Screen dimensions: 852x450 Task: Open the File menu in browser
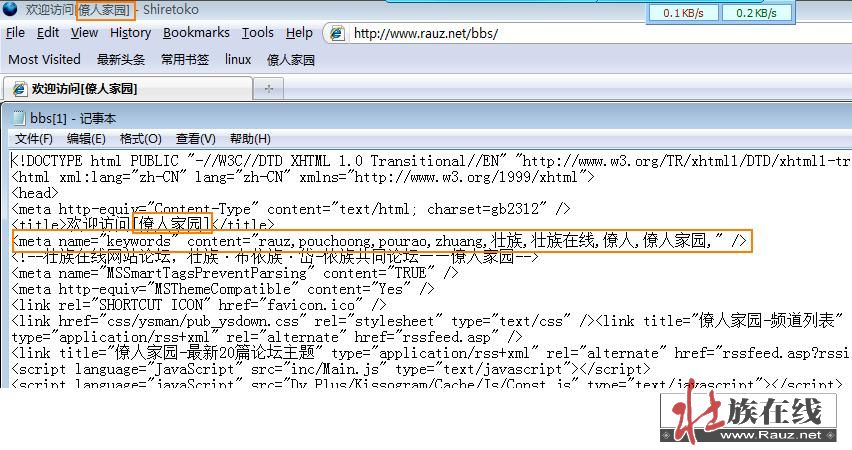coord(16,33)
